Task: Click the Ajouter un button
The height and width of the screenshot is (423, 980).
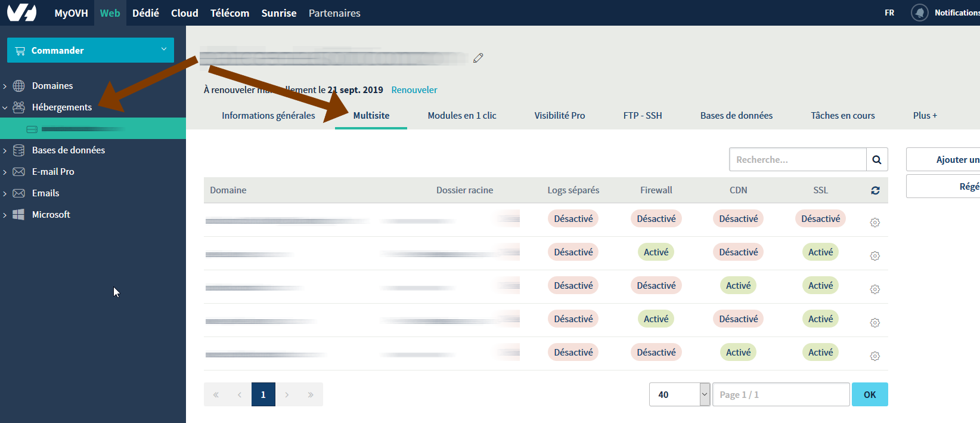Action: pyautogui.click(x=943, y=159)
